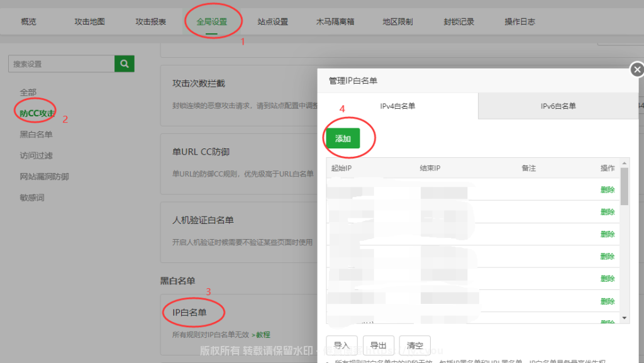Select the IPv4白名单 tab
The width and height of the screenshot is (644, 363).
[397, 106]
